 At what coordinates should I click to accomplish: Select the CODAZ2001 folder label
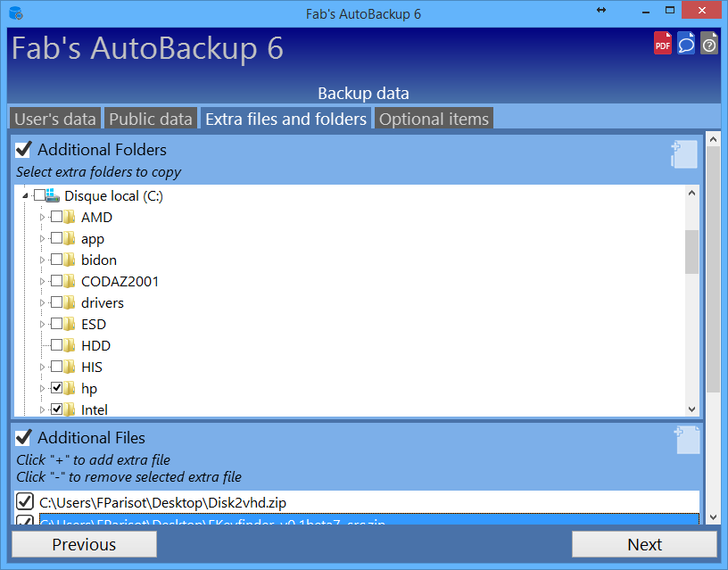(x=120, y=281)
